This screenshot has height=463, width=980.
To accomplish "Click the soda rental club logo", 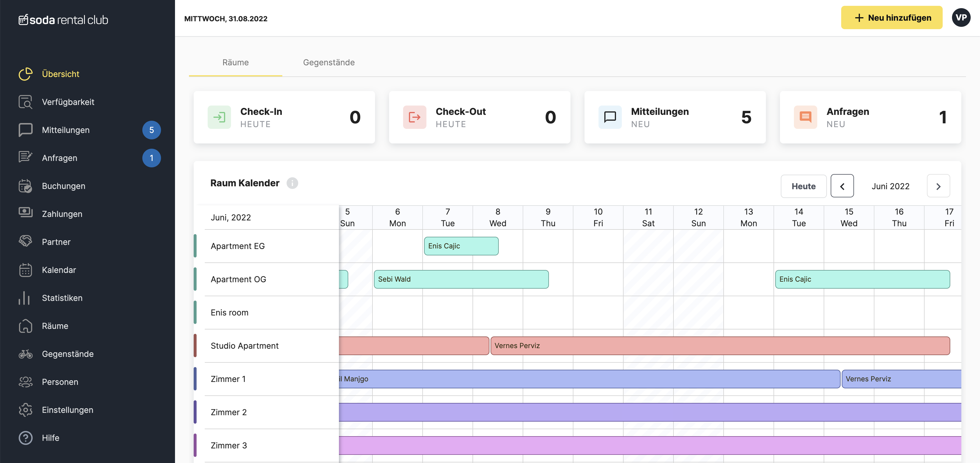I will pyautogui.click(x=63, y=20).
